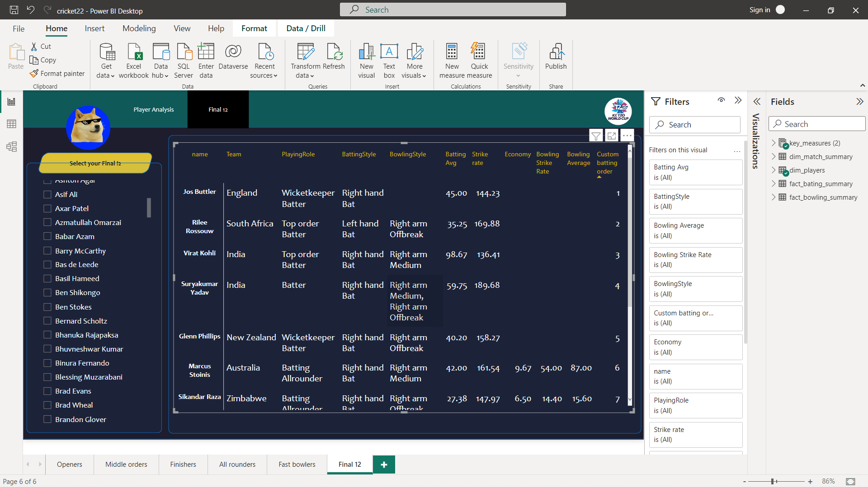Screen dimensions: 868x488
Task: Expand fact_bowling_summary in Fields pane
Action: pyautogui.click(x=774, y=197)
